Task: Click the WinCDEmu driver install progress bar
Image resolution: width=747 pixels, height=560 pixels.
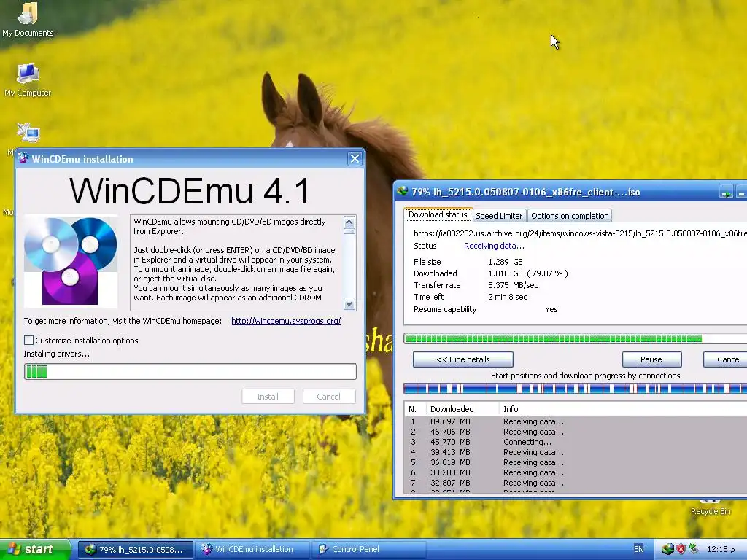Action: [190, 371]
